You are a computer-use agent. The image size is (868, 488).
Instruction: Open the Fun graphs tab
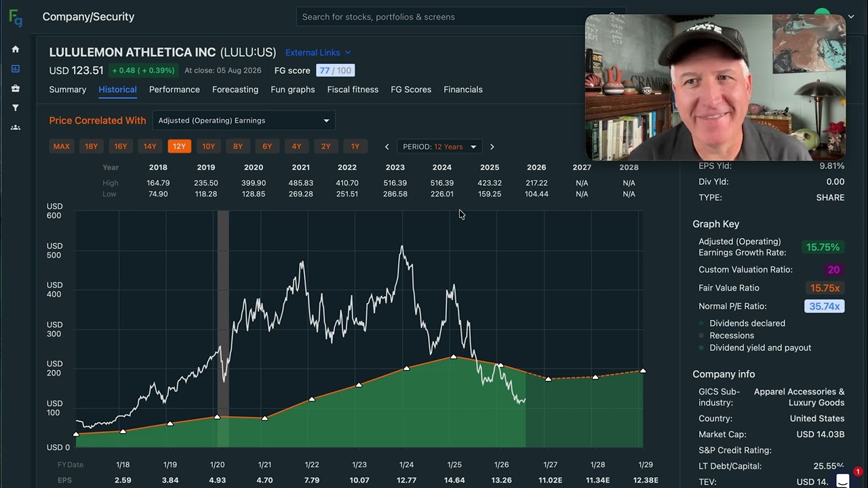(293, 89)
